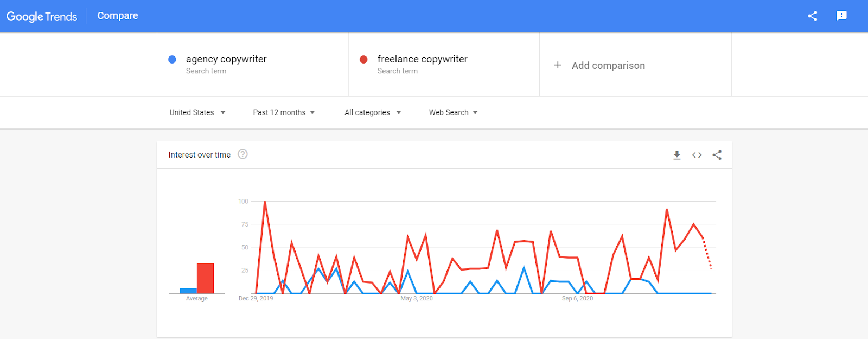The height and width of the screenshot is (339, 868).
Task: Select the Compare header tab
Action: [118, 16]
